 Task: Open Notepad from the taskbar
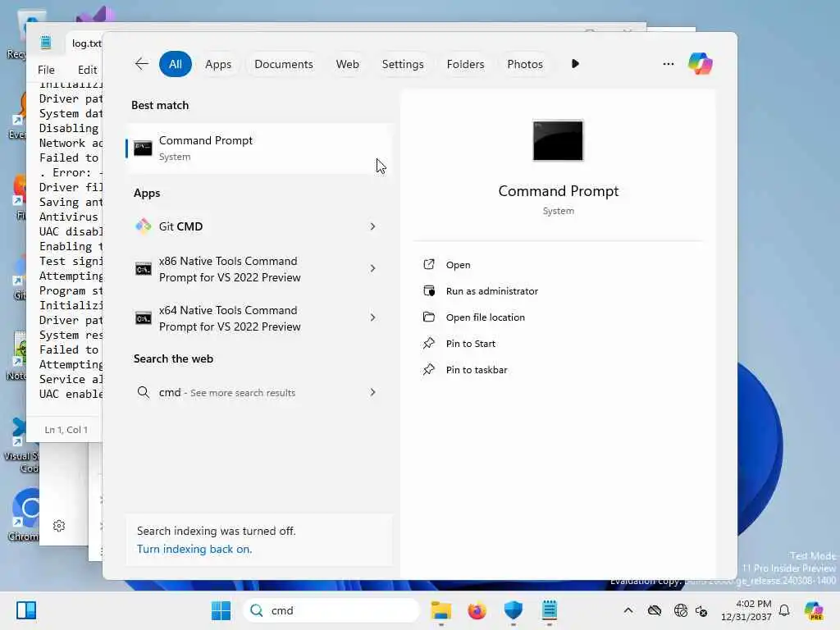(549, 610)
